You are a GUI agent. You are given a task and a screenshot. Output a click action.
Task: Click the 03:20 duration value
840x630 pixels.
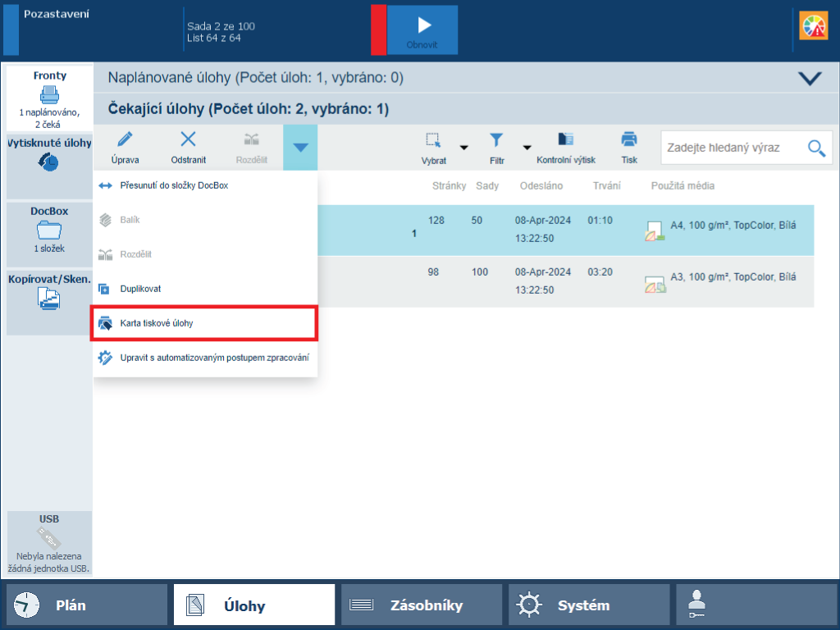(600, 272)
